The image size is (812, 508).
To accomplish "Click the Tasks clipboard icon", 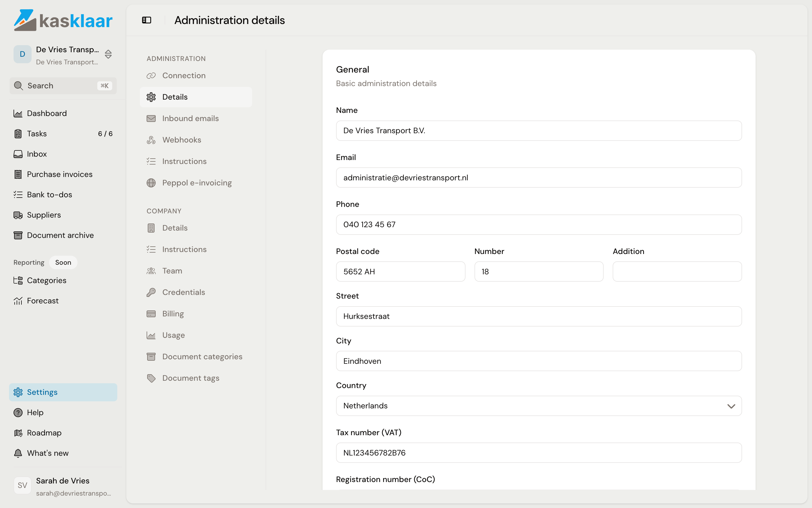I will (18, 134).
